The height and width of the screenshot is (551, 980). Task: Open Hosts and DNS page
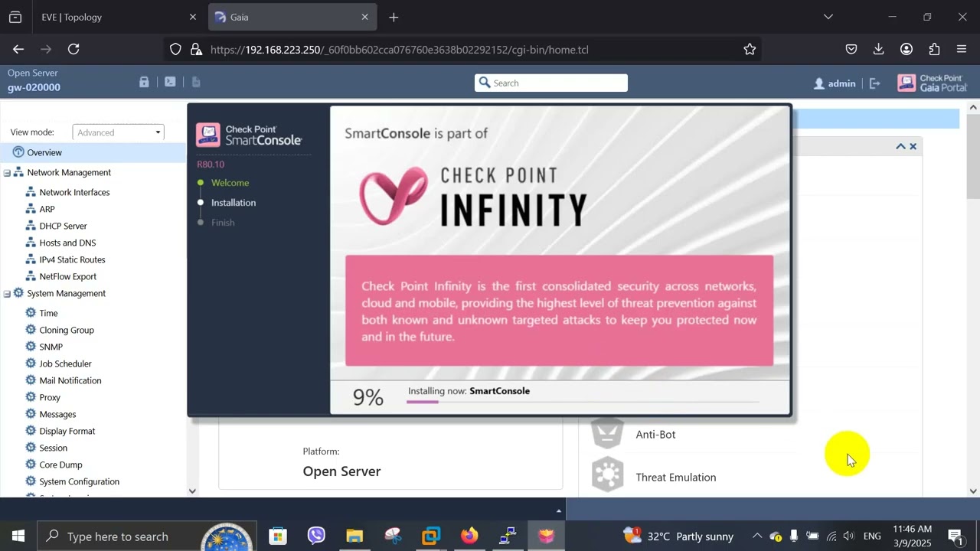67,243
